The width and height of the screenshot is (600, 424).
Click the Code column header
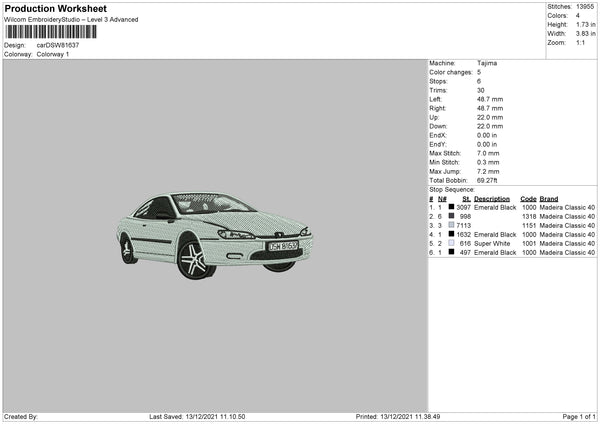click(x=528, y=198)
